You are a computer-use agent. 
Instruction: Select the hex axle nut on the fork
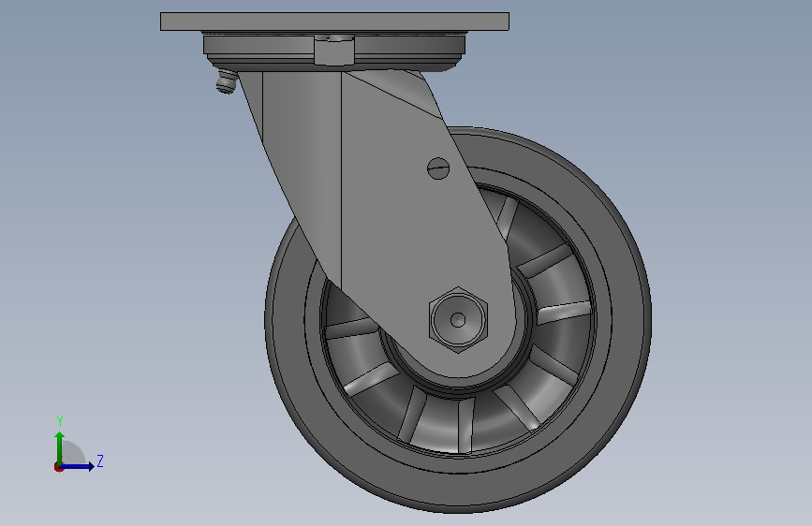(458, 319)
